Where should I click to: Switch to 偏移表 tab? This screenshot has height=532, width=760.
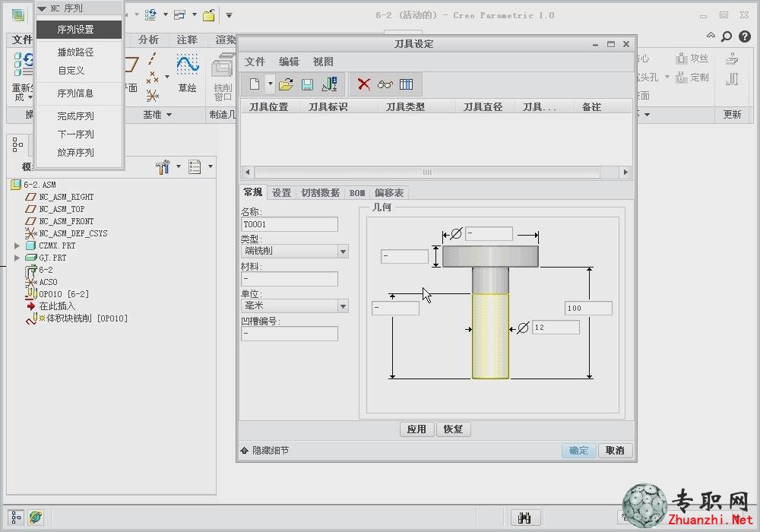tap(389, 193)
